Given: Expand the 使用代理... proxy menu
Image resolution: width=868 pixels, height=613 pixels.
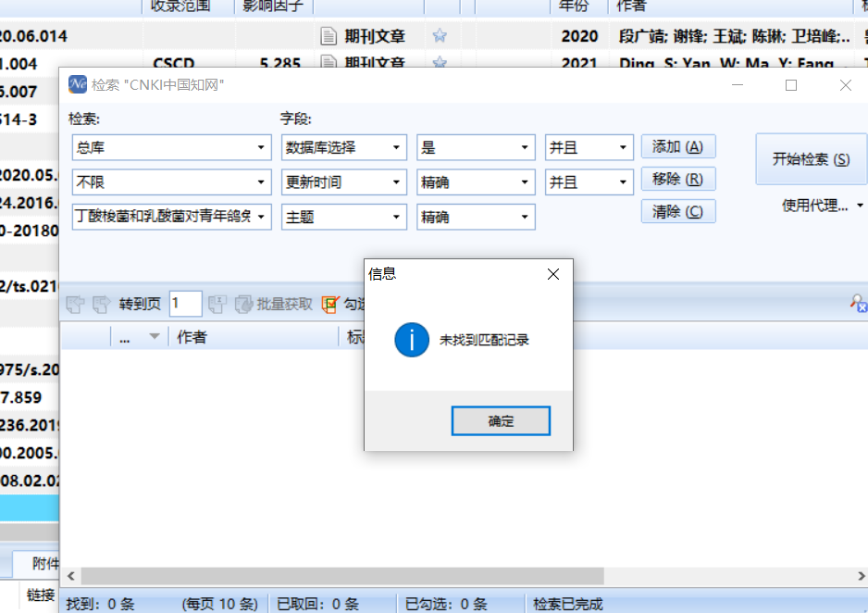Looking at the screenshot, I should [x=860, y=206].
